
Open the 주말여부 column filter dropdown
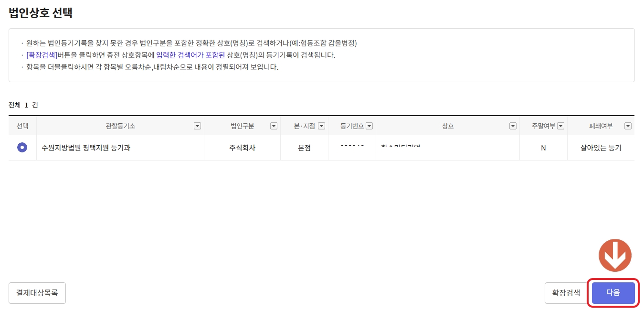pyautogui.click(x=561, y=126)
